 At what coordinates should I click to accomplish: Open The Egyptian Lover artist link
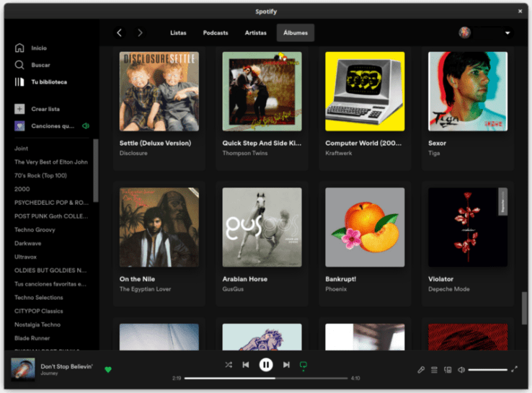(145, 289)
